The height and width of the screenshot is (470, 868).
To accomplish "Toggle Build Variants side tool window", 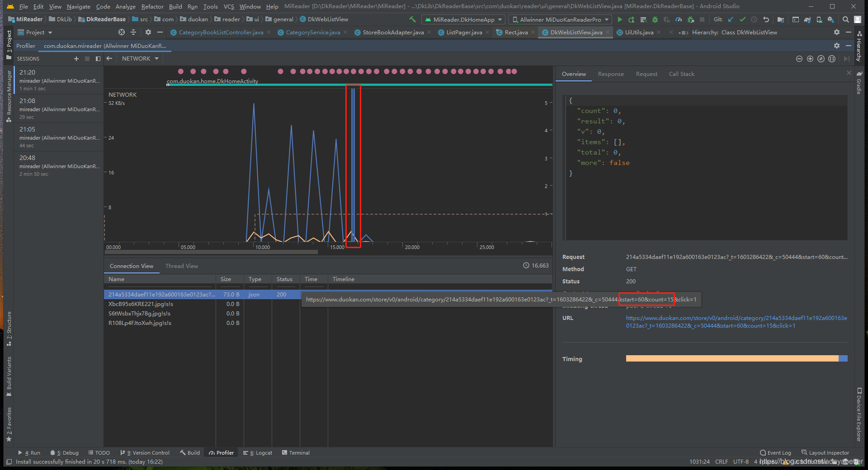I will pyautogui.click(x=9, y=376).
